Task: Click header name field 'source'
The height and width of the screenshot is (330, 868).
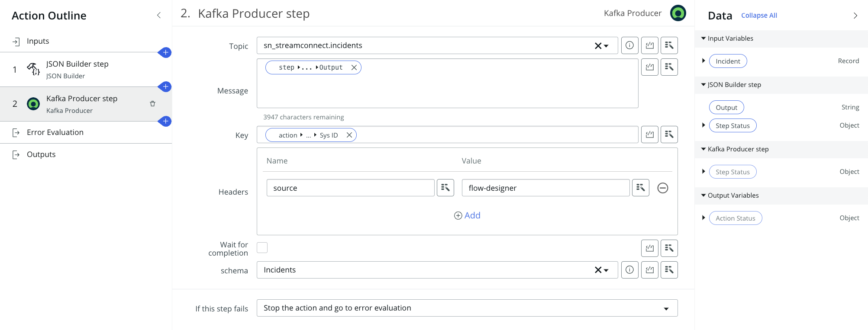Action: (351, 188)
